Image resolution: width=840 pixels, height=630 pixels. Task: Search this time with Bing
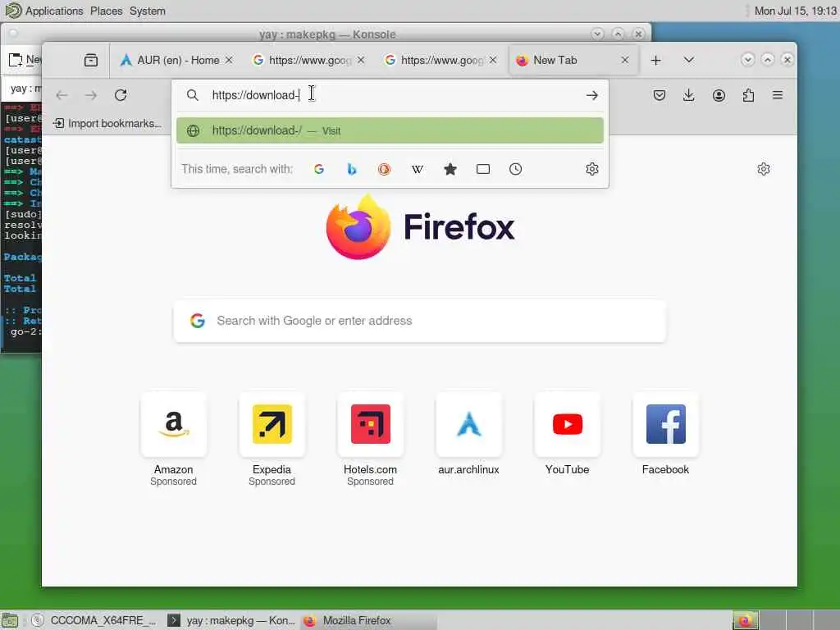point(352,169)
